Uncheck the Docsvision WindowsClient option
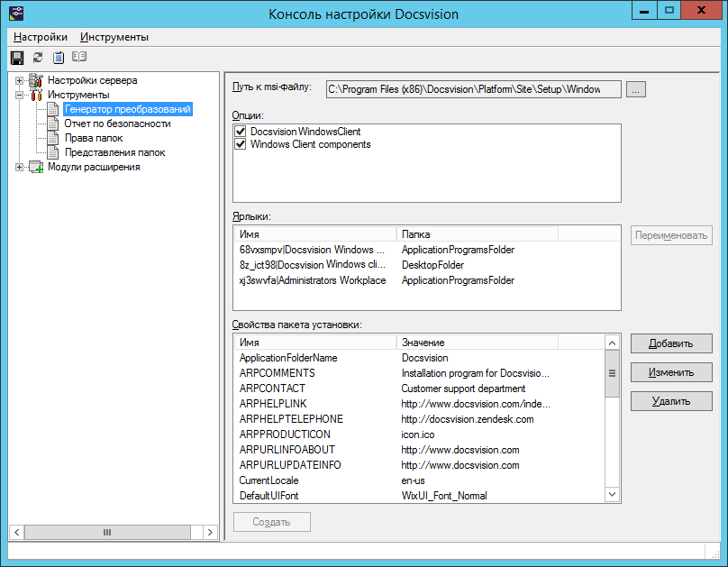 pos(240,132)
